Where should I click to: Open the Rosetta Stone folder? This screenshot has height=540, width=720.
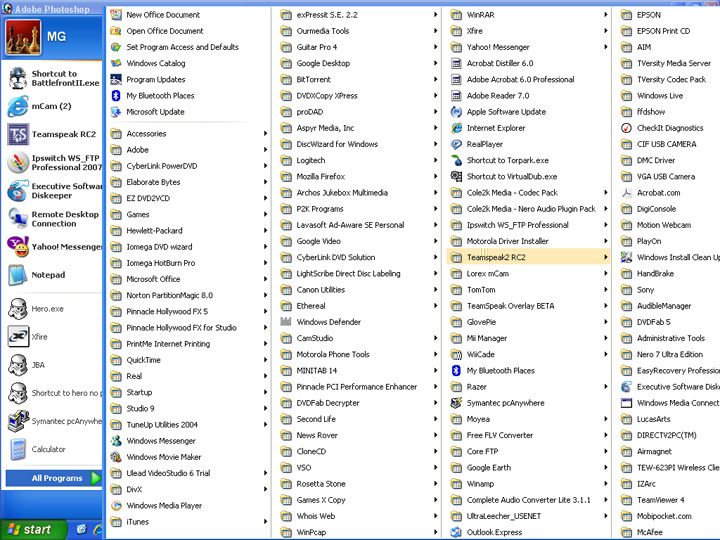pos(359,484)
